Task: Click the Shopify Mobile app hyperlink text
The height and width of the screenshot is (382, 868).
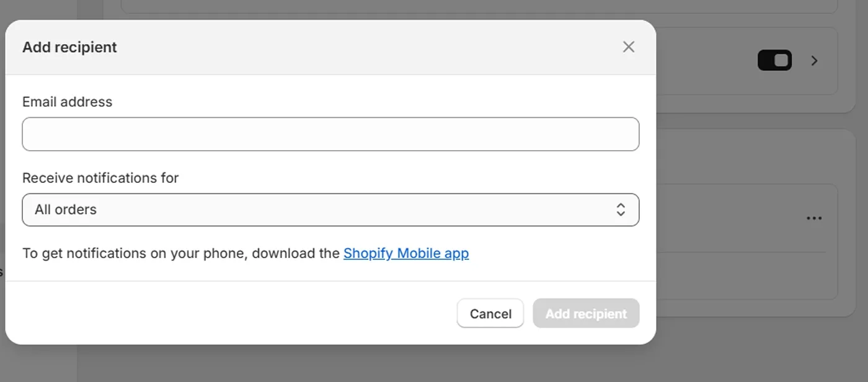Action: click(406, 253)
